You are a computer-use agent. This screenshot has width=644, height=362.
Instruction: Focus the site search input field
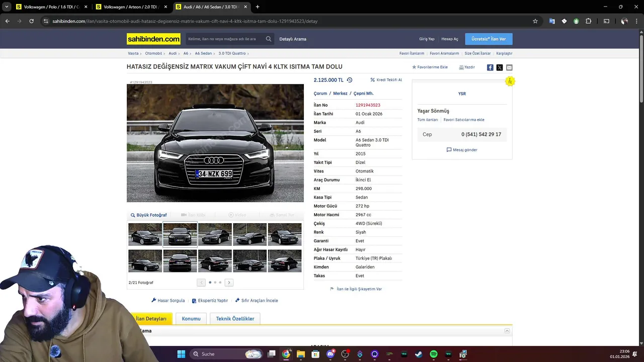coord(224,39)
